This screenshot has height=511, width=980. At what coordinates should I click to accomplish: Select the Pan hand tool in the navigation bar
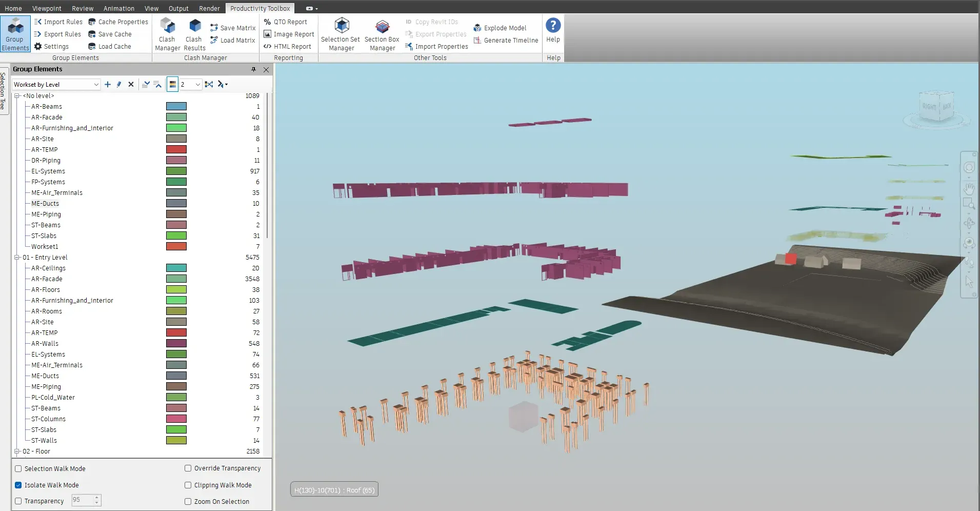(969, 189)
